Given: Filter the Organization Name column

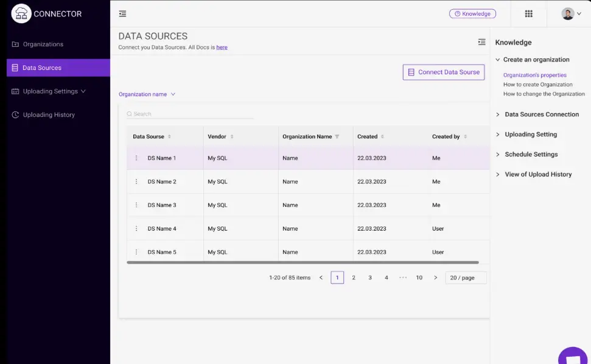Looking at the screenshot, I should [337, 137].
